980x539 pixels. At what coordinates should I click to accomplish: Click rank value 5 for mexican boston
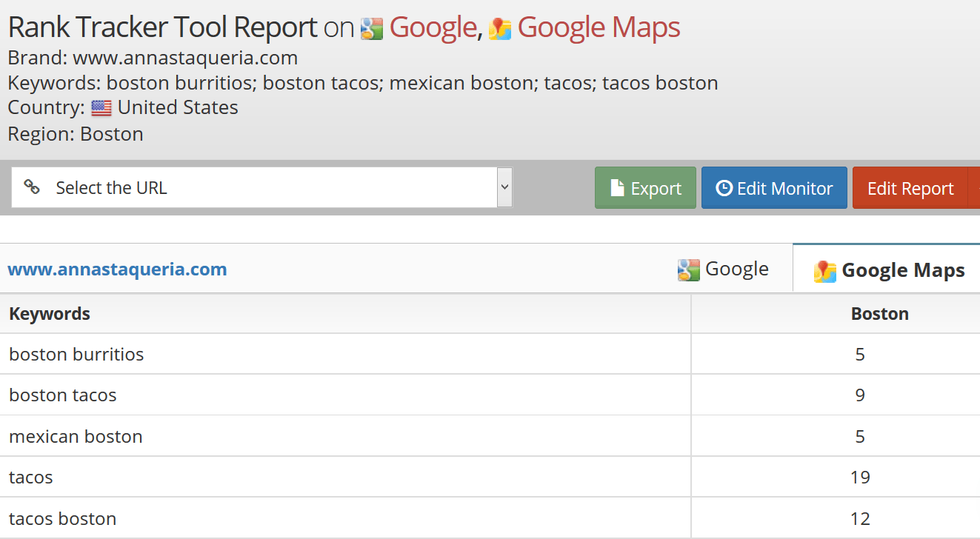tap(860, 436)
